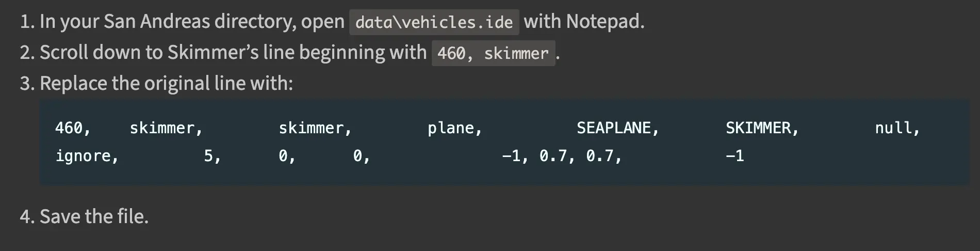Click the word 'plane,' in code block
The height and width of the screenshot is (251, 980).
tap(455, 128)
